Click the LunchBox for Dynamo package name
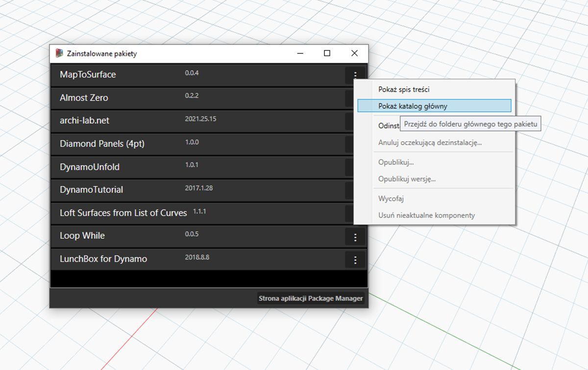Screen dimensions: 588x370 103,259
